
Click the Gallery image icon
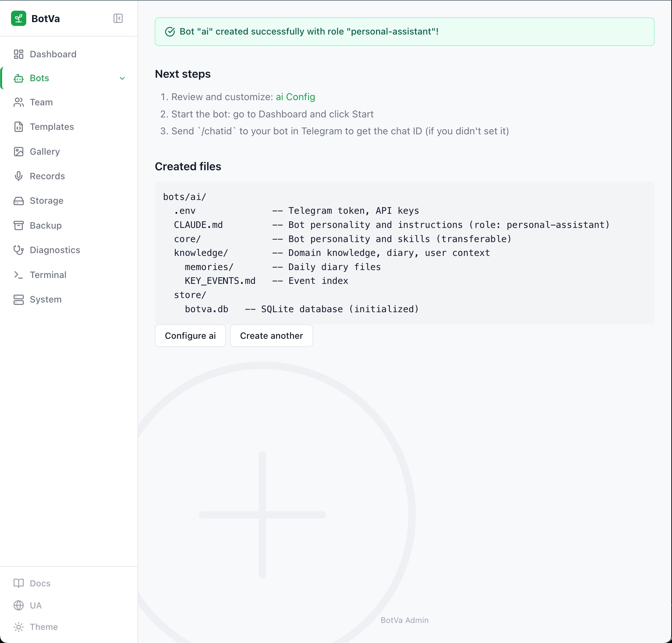click(x=19, y=152)
